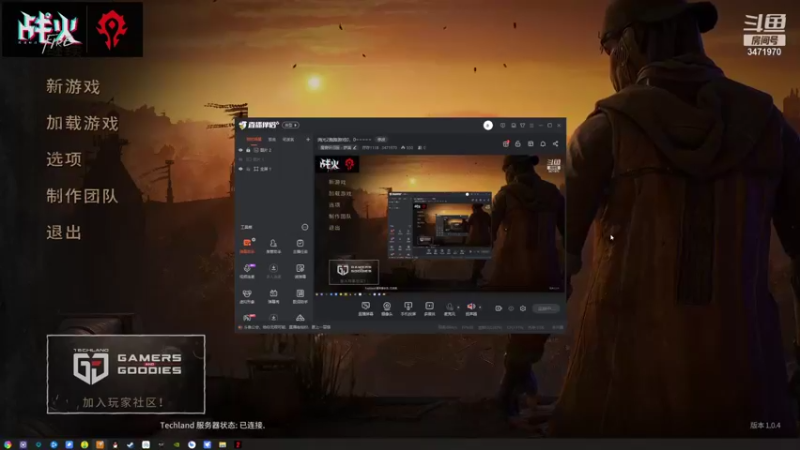
Task: Open the green NVIDIA icon on taskbar
Action: [177, 444]
